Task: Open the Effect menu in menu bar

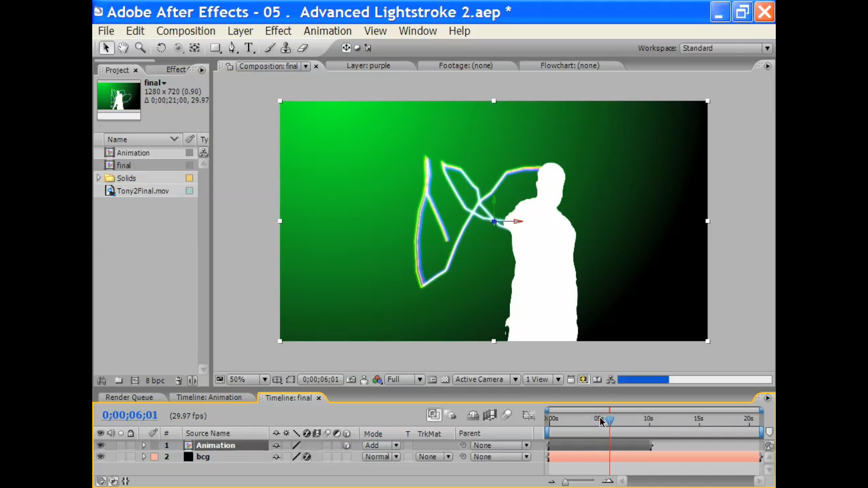Action: tap(277, 30)
